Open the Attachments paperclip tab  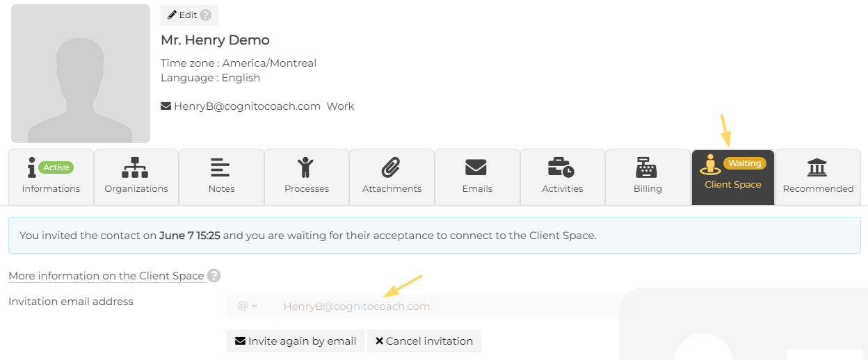click(392, 177)
